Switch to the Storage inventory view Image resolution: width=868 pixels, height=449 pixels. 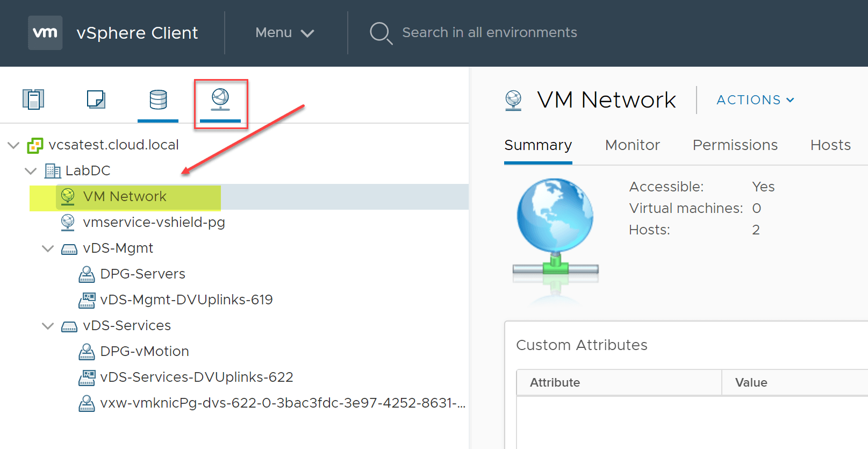(x=158, y=100)
